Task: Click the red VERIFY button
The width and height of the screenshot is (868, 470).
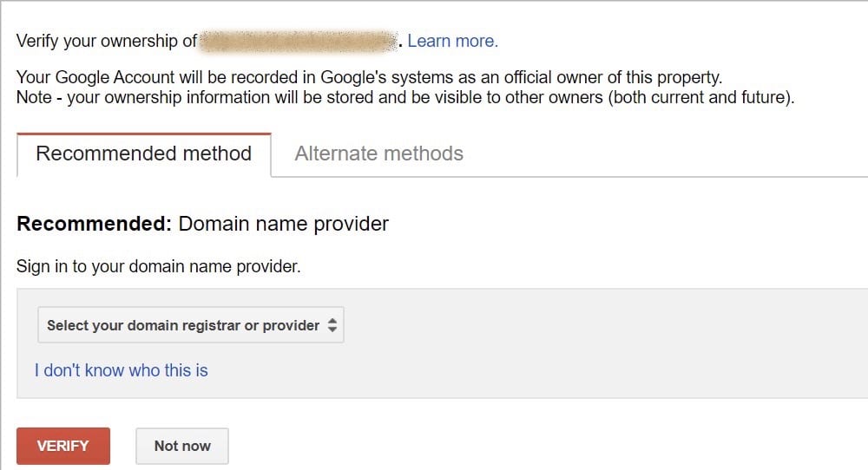Action: tap(63, 446)
